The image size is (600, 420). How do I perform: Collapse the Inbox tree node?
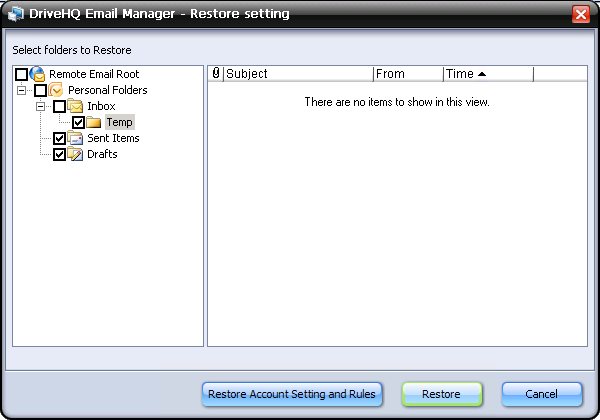pos(41,107)
